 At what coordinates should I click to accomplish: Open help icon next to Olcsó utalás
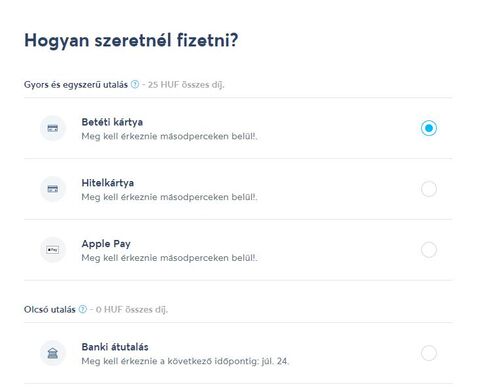pyautogui.click(x=83, y=309)
